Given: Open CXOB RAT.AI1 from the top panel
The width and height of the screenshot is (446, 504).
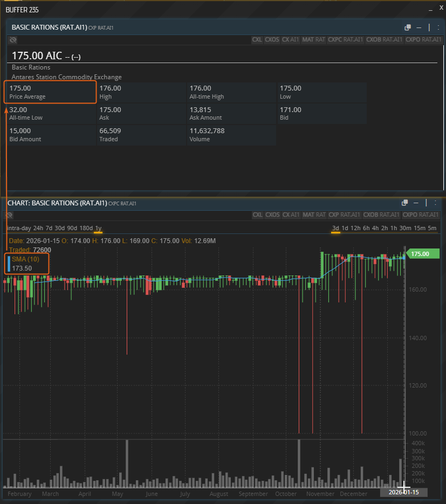Looking at the screenshot, I should pos(384,40).
